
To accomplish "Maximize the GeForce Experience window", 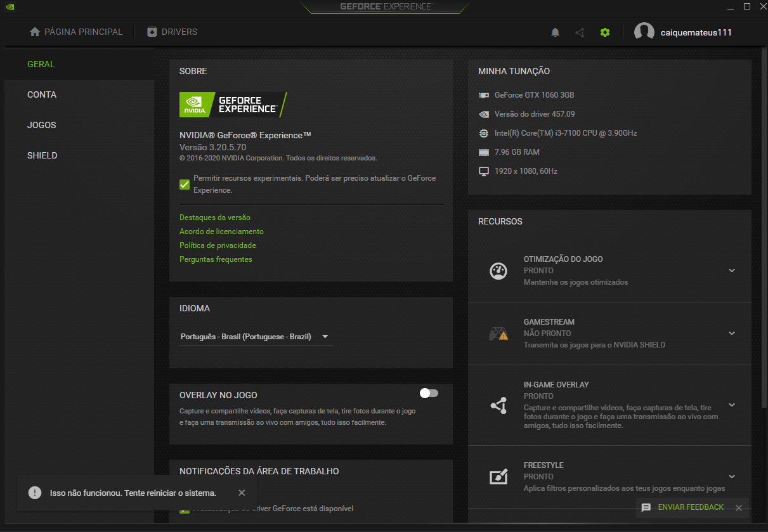I will click(x=746, y=7).
